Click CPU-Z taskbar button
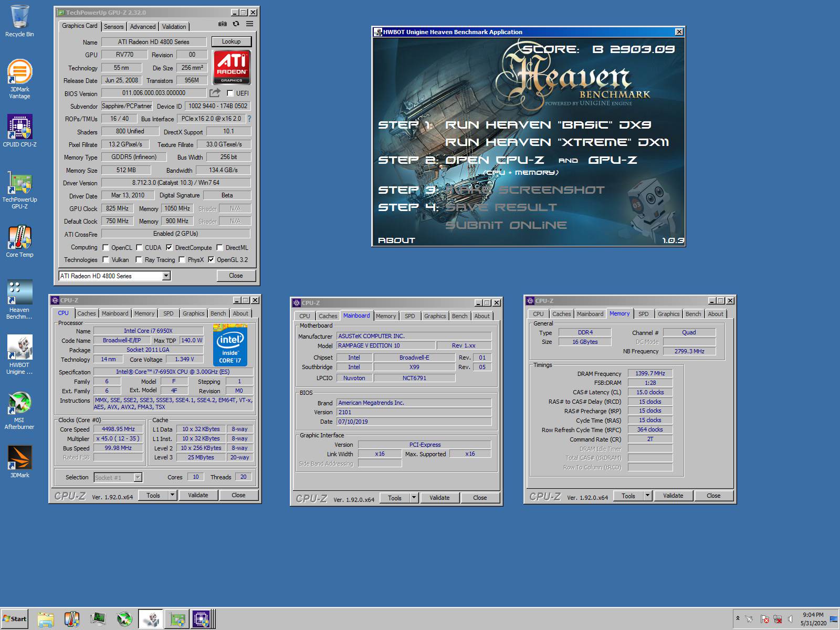This screenshot has width=840, height=630. pos(202,619)
